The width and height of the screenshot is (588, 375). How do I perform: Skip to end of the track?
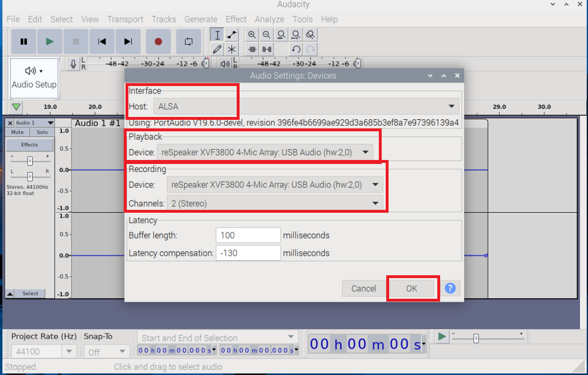(128, 42)
